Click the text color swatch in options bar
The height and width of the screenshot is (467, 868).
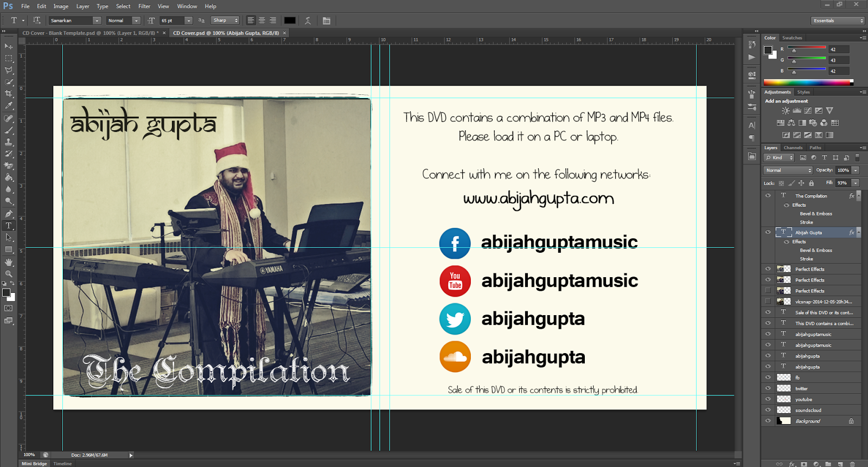[x=290, y=21]
